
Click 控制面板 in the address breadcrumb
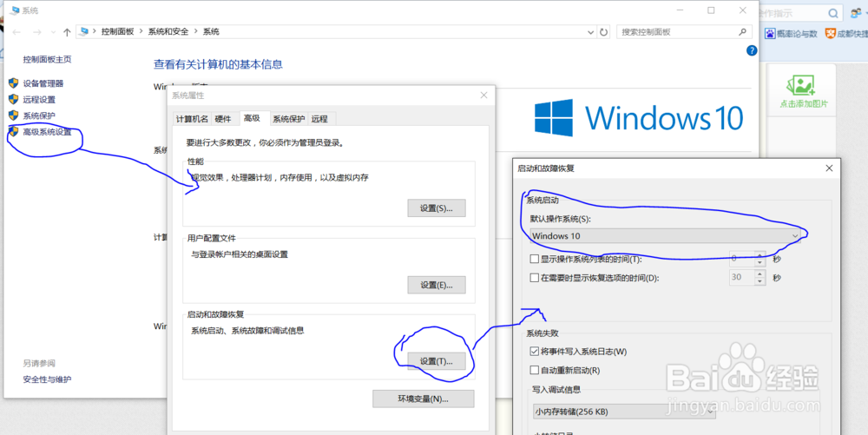click(x=118, y=32)
